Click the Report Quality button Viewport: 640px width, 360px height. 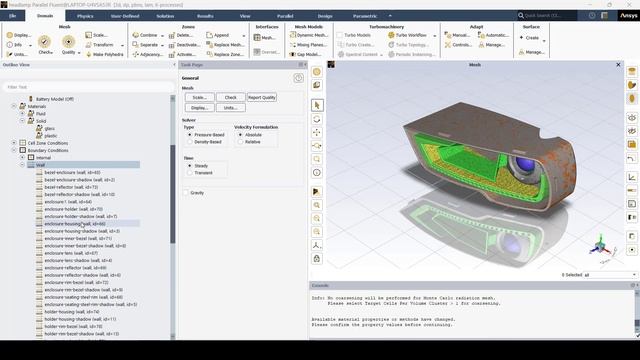[x=262, y=98]
